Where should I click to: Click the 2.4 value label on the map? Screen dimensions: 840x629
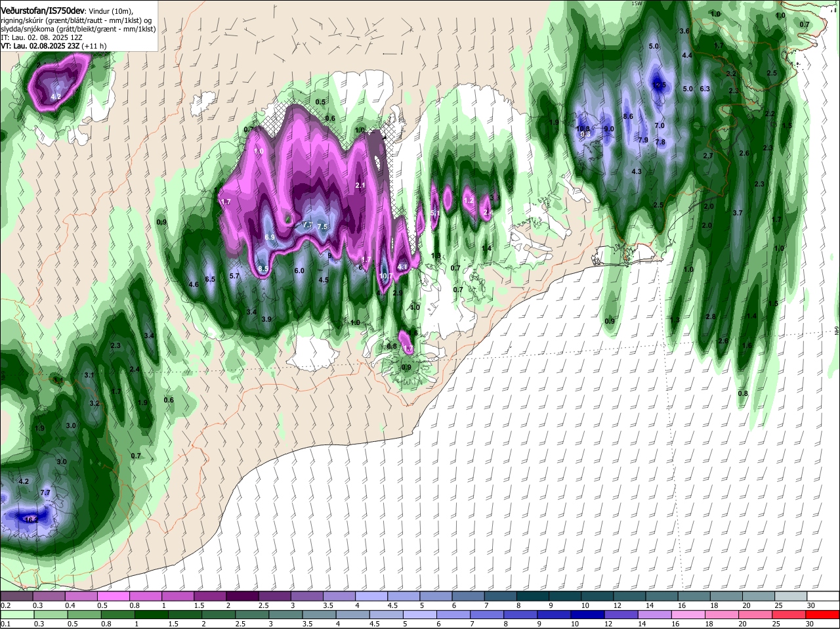click(x=135, y=370)
